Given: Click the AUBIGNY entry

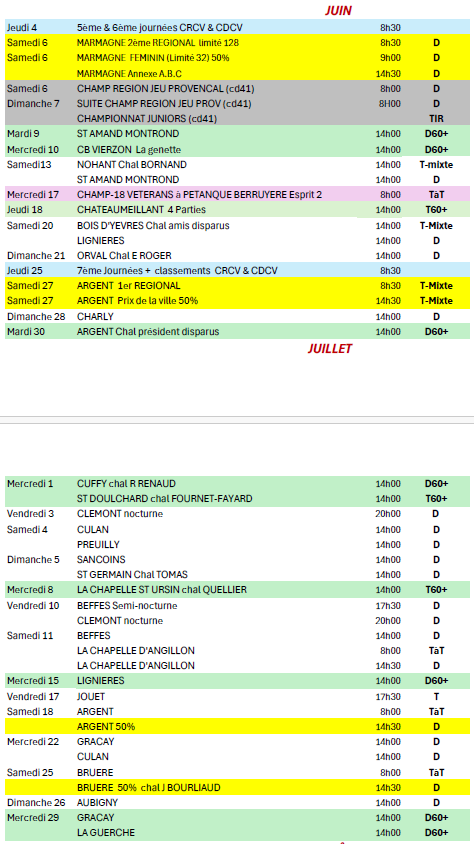Looking at the screenshot, I should click(x=97, y=803).
